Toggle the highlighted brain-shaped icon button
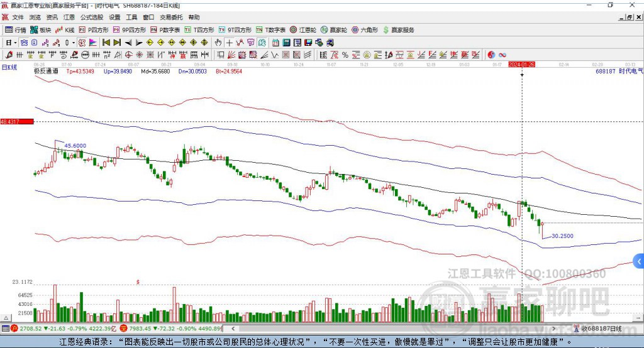This screenshot has width=644, height=348. coord(262,43)
